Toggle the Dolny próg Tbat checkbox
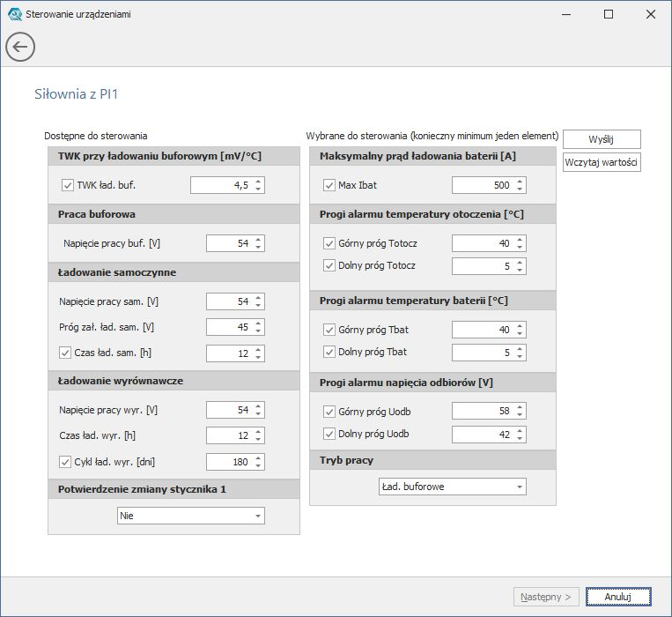 tap(329, 352)
